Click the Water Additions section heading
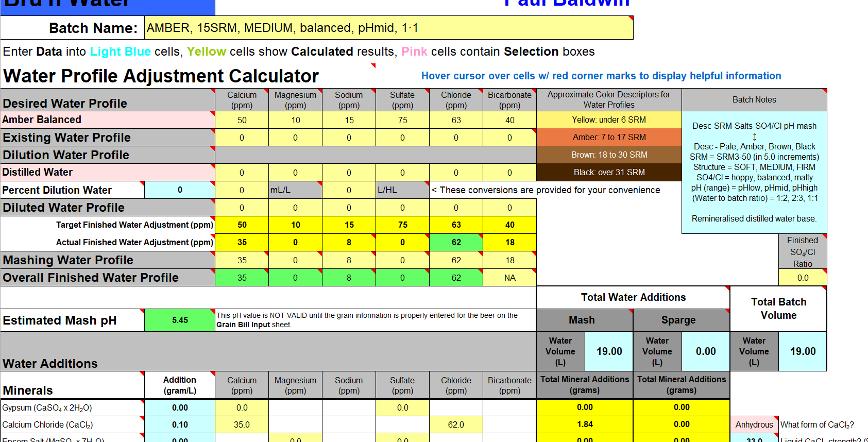The image size is (868, 442). click(x=50, y=364)
